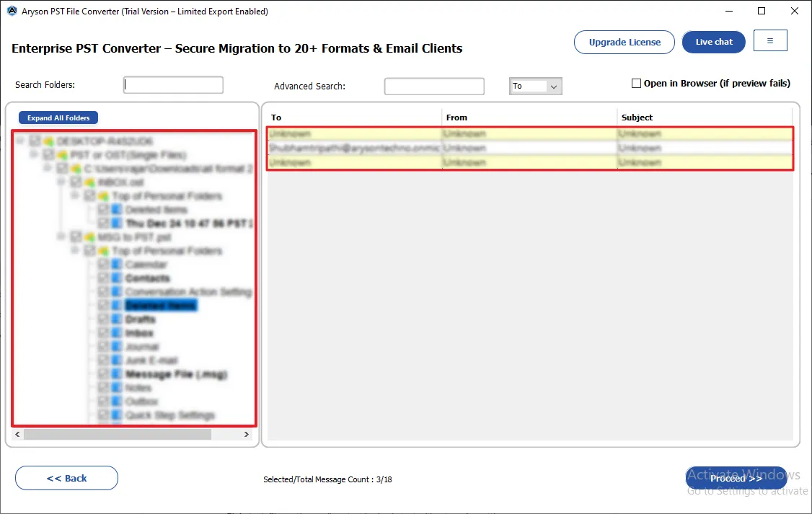Viewport: 812px width, 514px height.
Task: Click the blue icon beside Outbox folder
Action: (117, 402)
